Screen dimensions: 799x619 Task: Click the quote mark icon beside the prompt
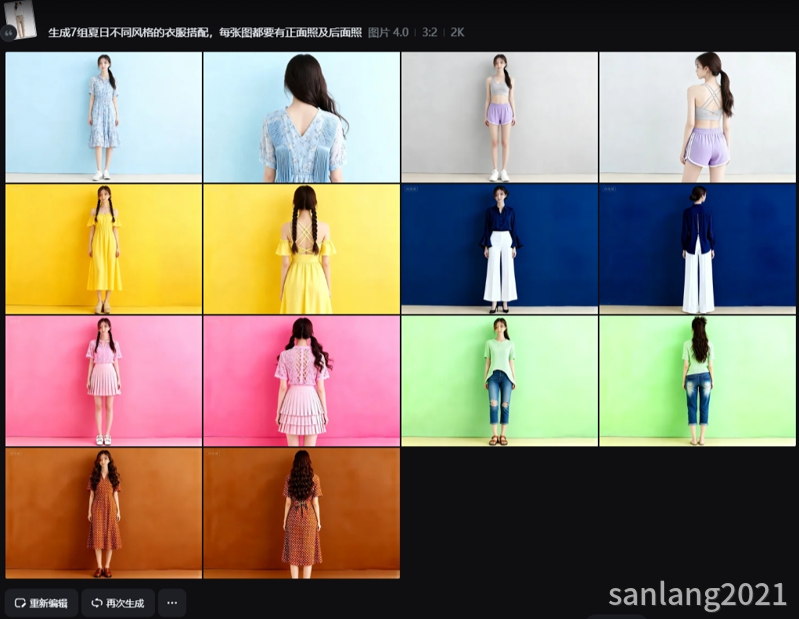pyautogui.click(x=9, y=32)
